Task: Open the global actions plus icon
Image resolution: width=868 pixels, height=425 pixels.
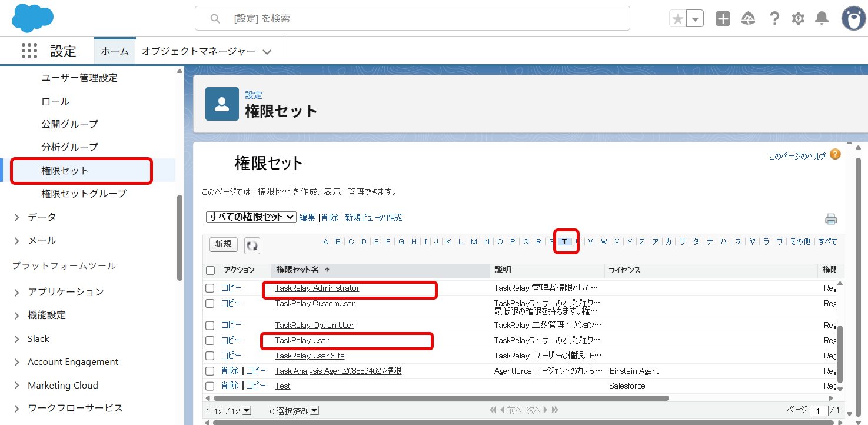Action: [x=723, y=19]
